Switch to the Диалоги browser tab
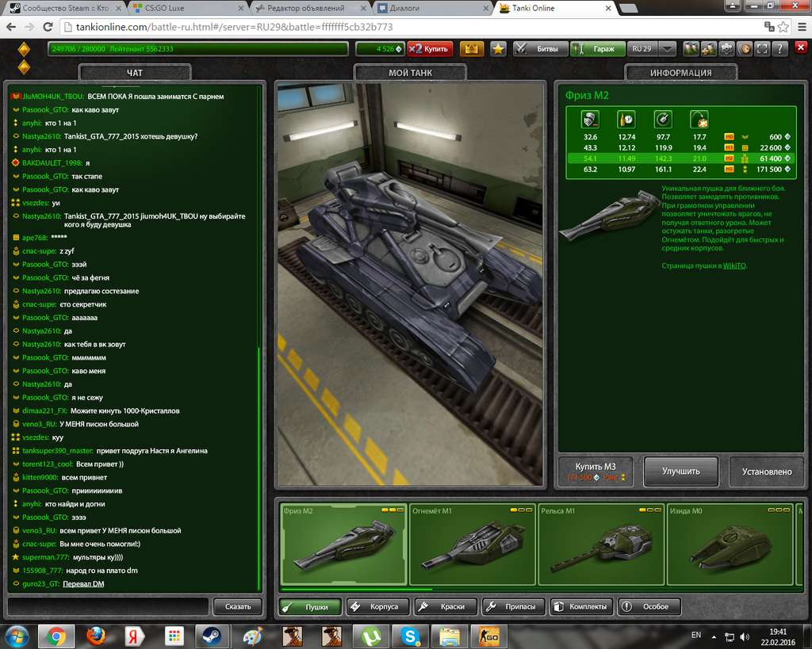Screen dimensions: 812x649 pos(433,8)
